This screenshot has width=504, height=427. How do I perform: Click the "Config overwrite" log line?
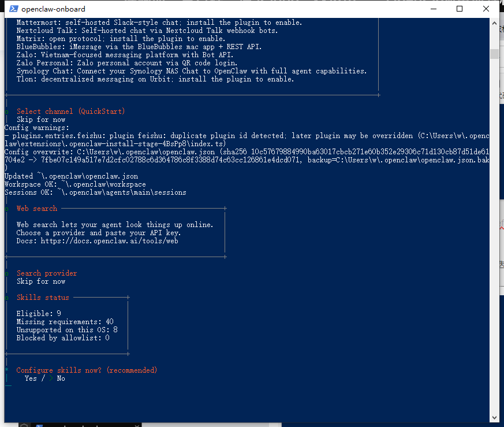coord(247,160)
